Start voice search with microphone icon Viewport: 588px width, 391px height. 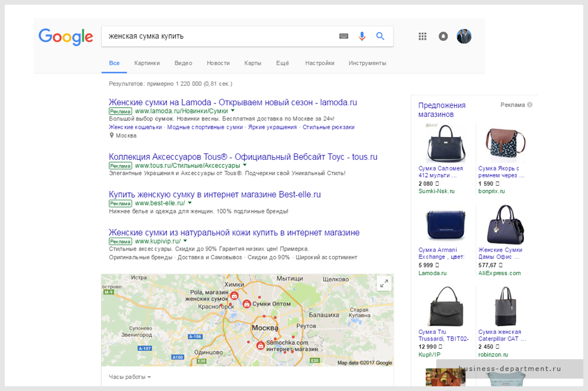point(362,36)
